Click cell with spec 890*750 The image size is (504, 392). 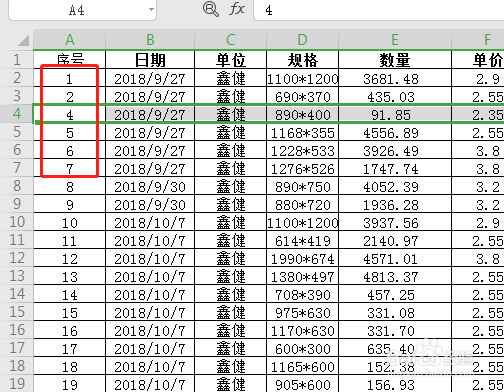[x=302, y=186]
